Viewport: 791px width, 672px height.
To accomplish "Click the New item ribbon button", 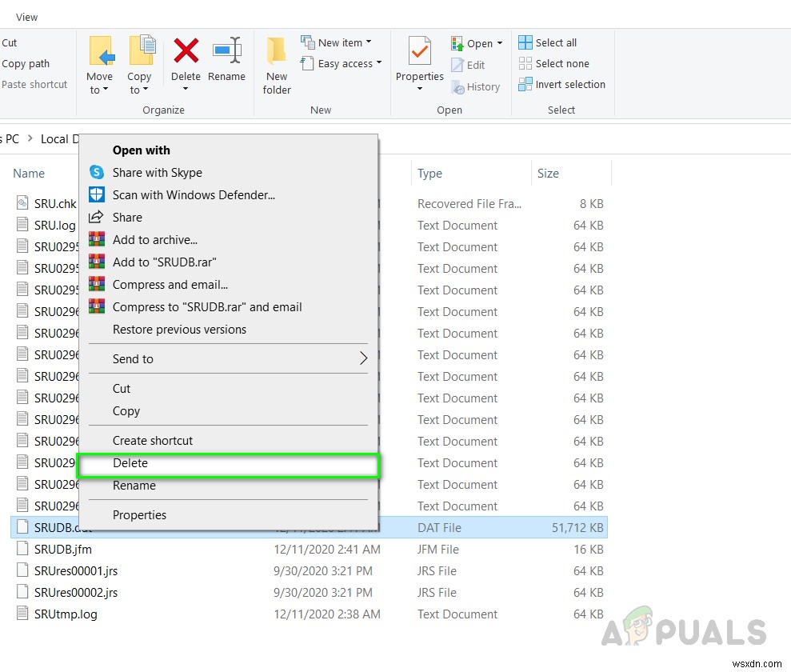I will (x=336, y=43).
